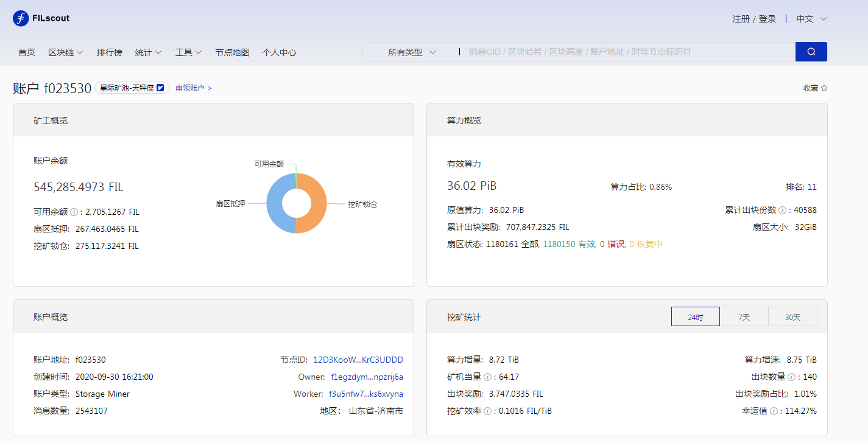Click the 可用余额 chart label

269,164
